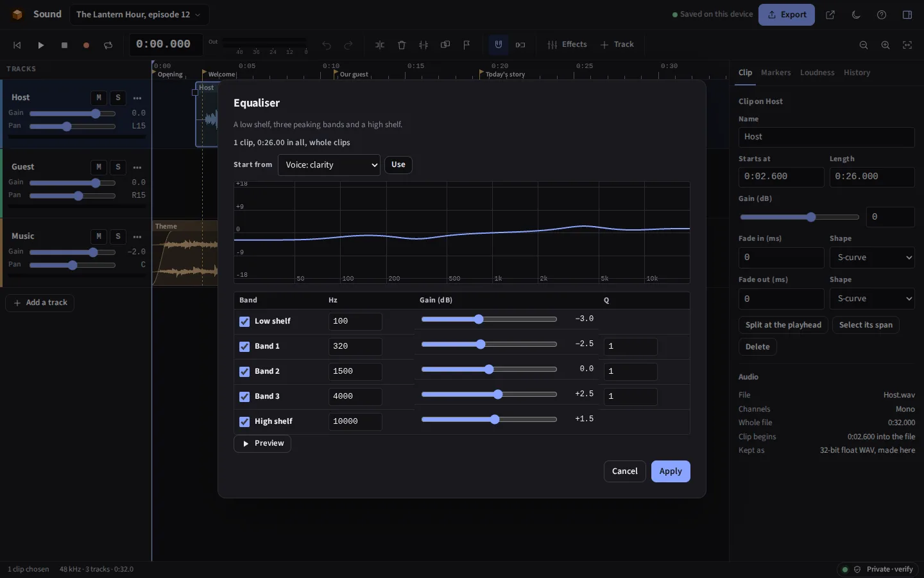Open the Fade out Shape dropdown
924x578 pixels.
coord(872,299)
